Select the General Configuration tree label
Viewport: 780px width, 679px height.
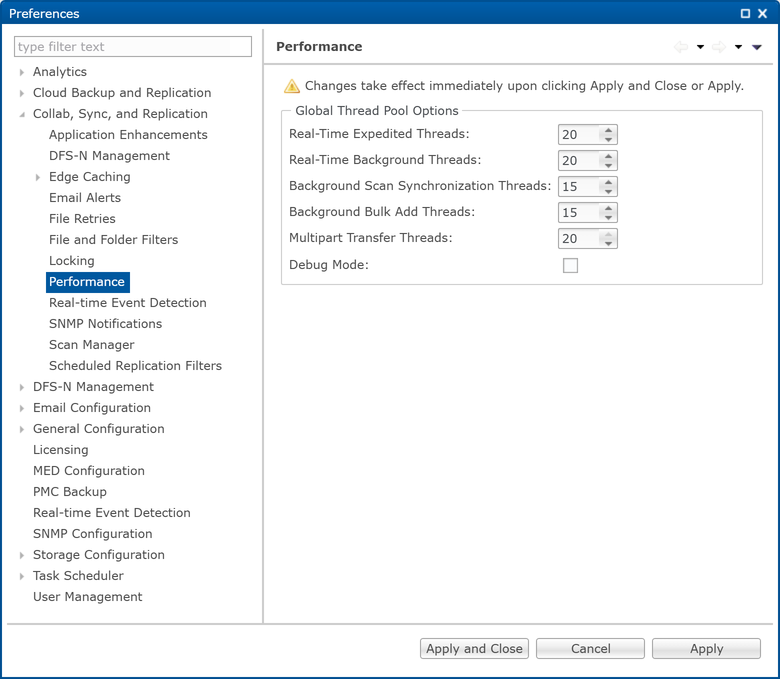[x=98, y=429]
